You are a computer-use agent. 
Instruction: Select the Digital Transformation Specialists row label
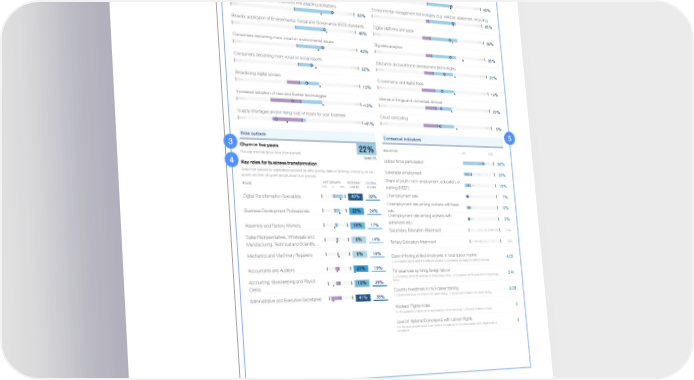[272, 196]
